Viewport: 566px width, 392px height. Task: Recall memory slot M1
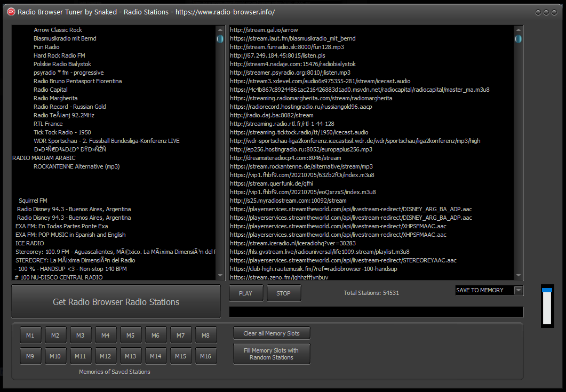(30, 335)
